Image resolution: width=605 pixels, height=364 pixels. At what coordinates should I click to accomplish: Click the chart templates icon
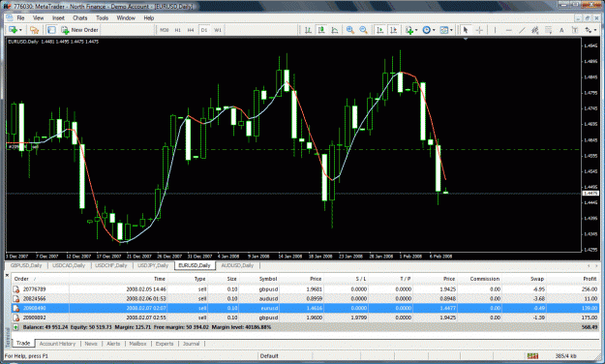444,30
